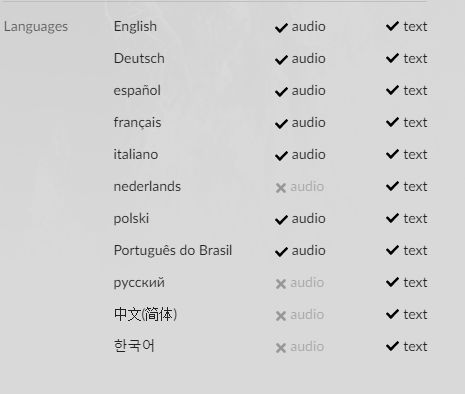Click the русский audio unavailable X icon
465x394 pixels.
281,284
